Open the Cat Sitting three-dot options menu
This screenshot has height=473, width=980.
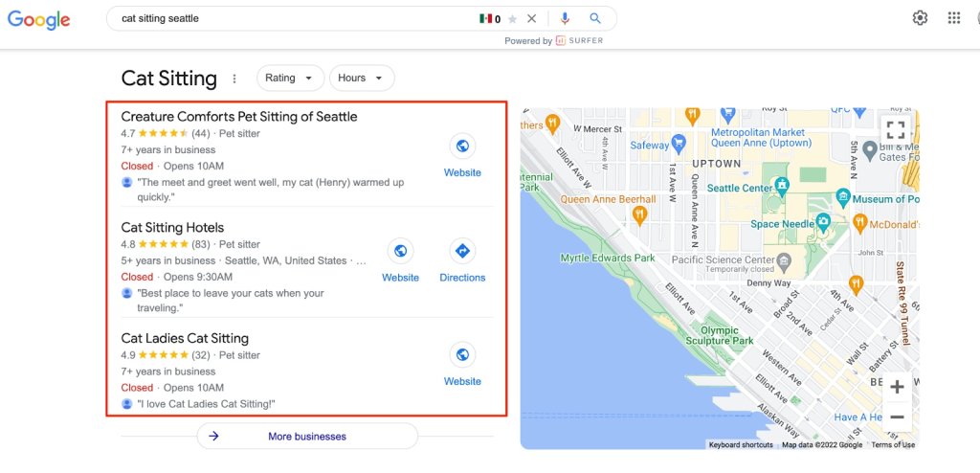[x=234, y=79]
